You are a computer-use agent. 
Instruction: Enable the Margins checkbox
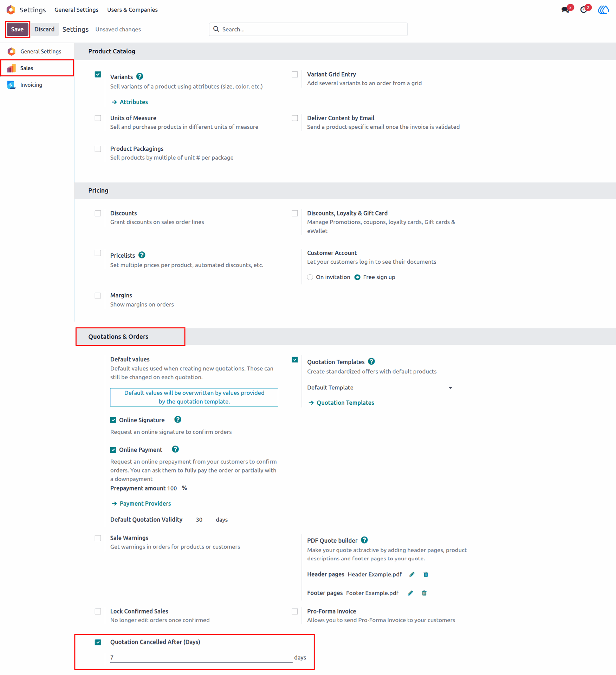(98, 295)
